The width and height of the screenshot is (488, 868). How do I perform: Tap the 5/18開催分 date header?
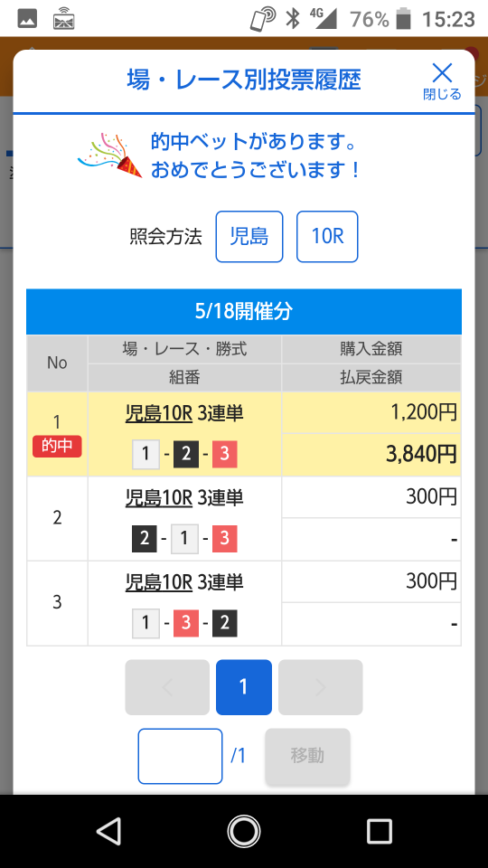243,311
